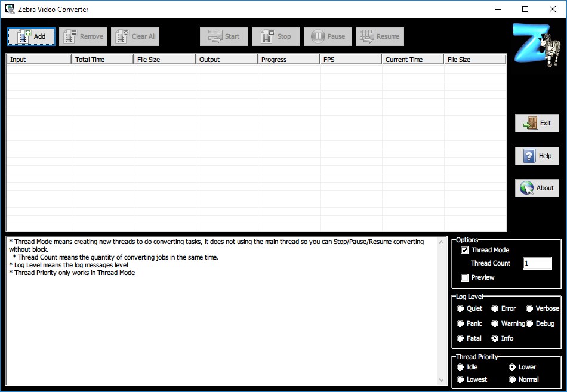
Task: Click the Add video button
Action: point(31,36)
